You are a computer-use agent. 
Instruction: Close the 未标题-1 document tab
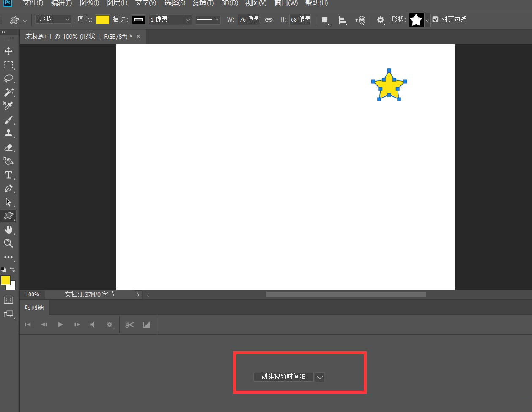(x=139, y=37)
